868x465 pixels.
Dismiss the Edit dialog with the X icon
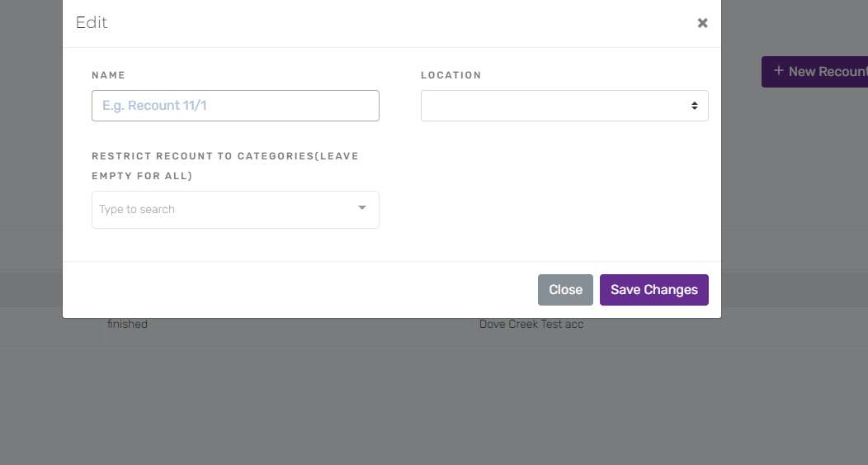(702, 23)
